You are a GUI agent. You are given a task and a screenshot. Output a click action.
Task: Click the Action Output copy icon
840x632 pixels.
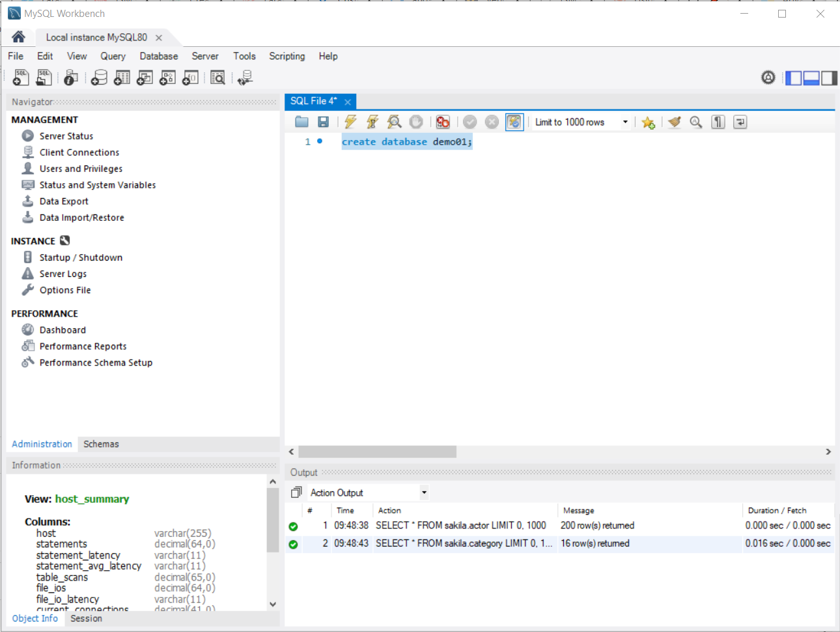tap(296, 493)
